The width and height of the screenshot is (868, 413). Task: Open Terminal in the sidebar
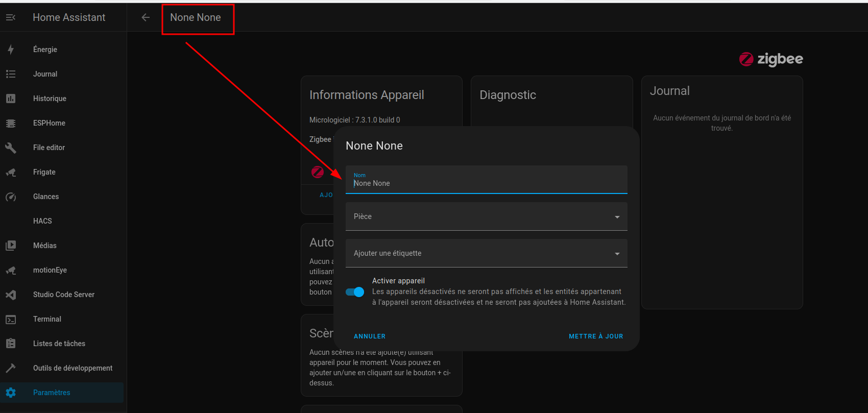click(x=62, y=319)
